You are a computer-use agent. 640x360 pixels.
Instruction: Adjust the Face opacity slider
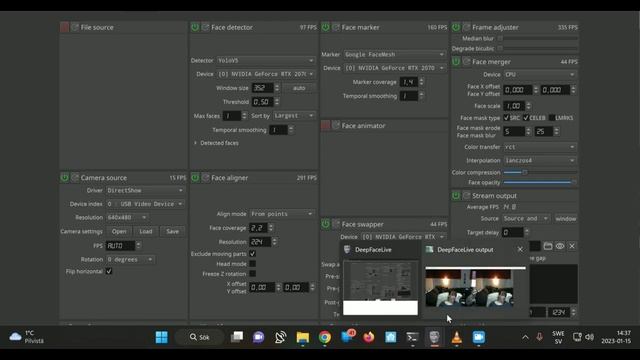[x=540, y=182]
